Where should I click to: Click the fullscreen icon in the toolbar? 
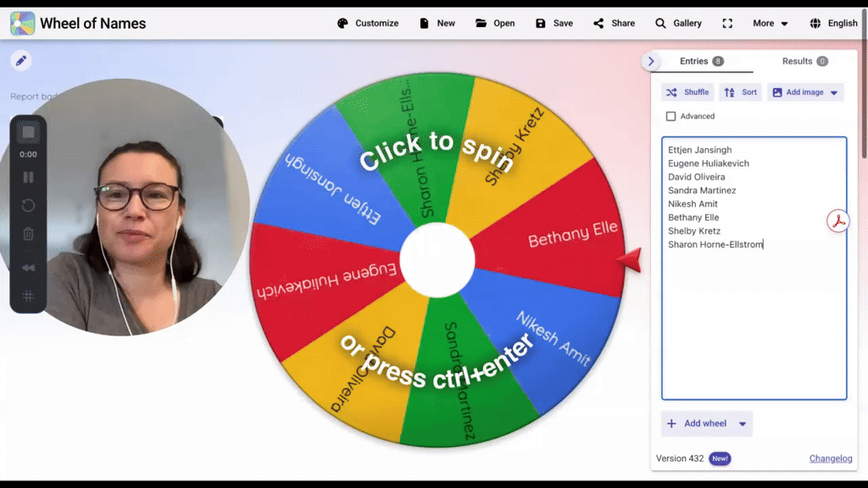727,23
